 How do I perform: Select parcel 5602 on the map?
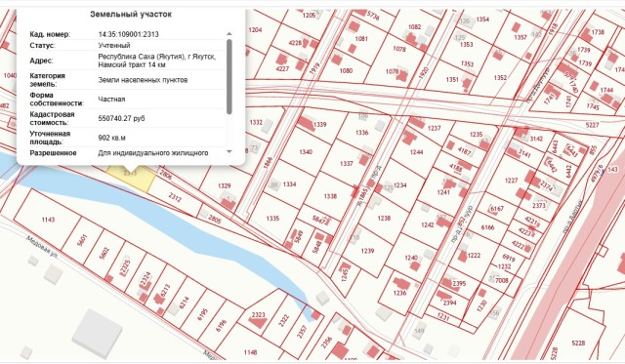(x=104, y=254)
